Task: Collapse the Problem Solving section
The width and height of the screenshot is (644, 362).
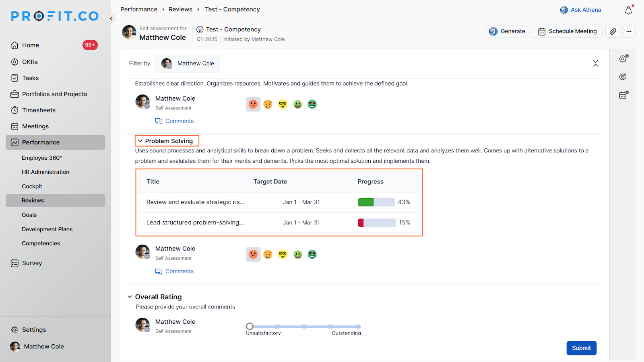Action: tap(140, 141)
